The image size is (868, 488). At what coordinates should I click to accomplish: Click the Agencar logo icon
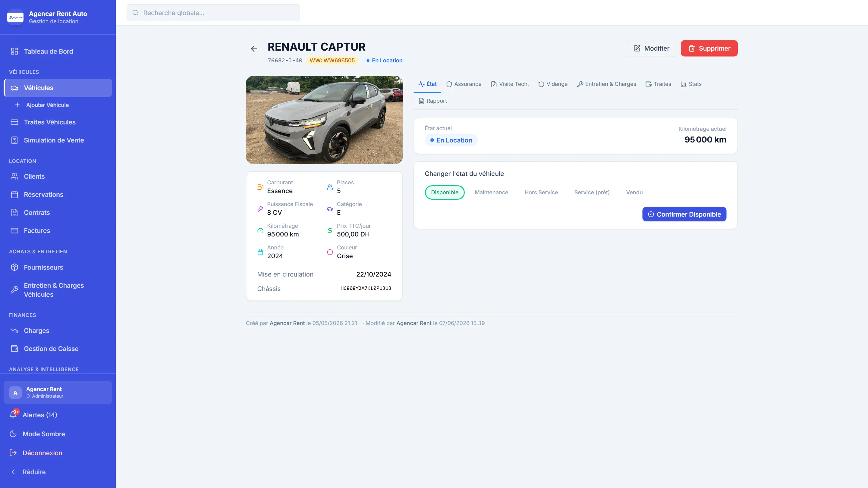pyautogui.click(x=15, y=17)
